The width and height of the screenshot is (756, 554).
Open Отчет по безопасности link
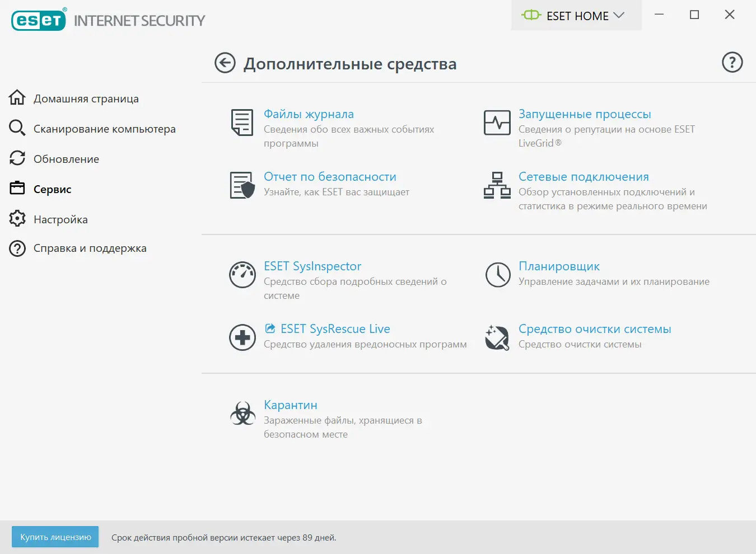point(330,177)
